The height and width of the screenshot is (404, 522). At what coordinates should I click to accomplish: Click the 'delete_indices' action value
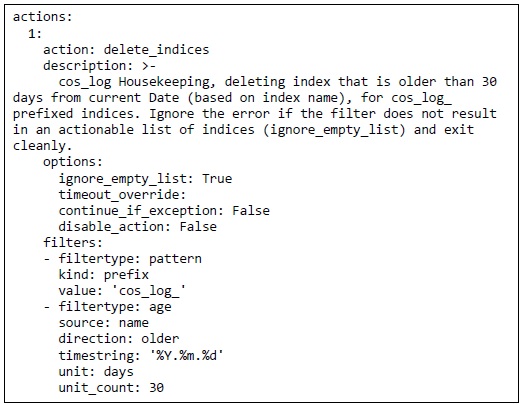156,50
